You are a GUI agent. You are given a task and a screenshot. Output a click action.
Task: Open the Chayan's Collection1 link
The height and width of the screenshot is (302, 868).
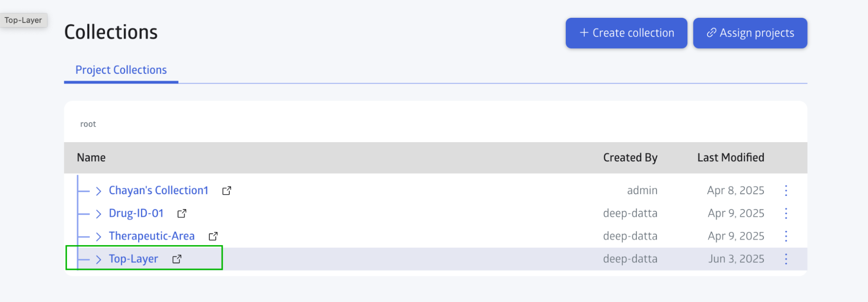click(158, 190)
